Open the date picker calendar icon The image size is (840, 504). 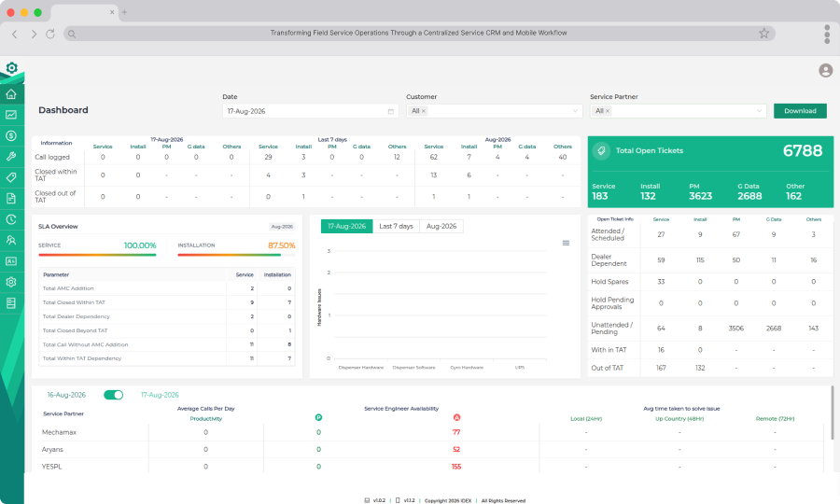(391, 111)
